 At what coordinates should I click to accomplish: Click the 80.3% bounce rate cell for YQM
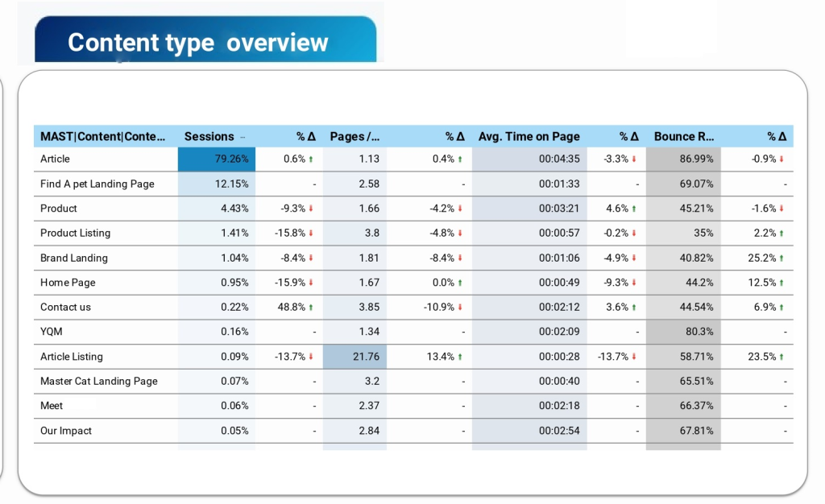683,332
